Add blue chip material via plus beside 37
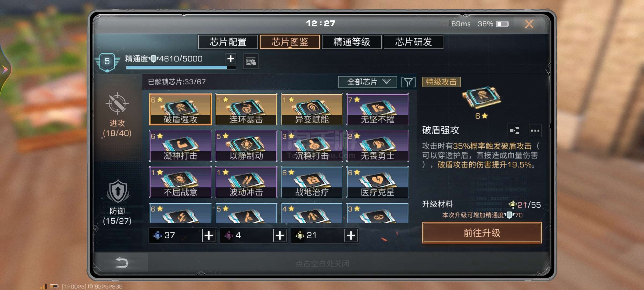 (209, 235)
